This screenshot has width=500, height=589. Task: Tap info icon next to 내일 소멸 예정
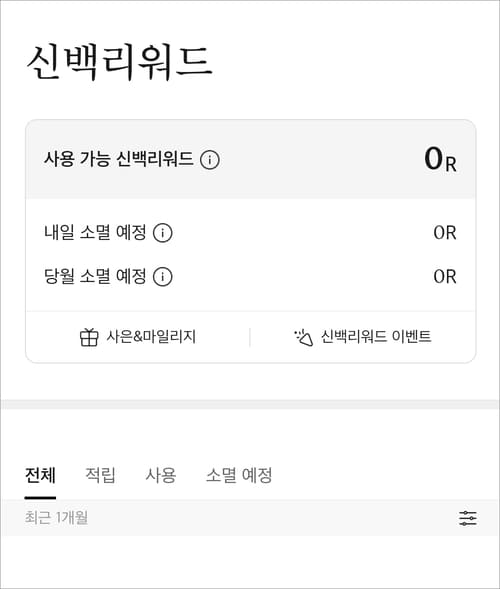click(x=163, y=233)
